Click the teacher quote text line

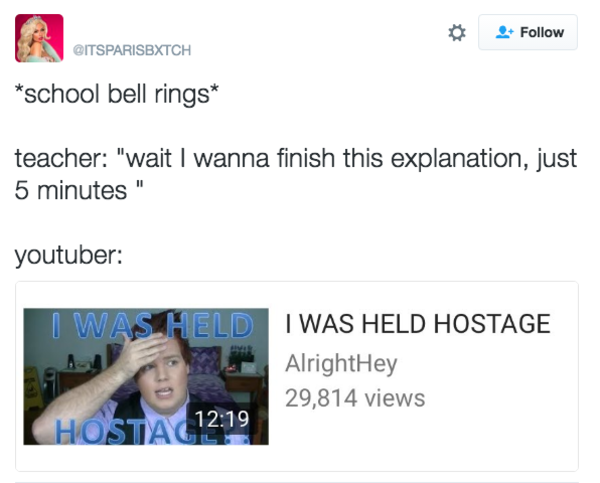click(x=296, y=158)
